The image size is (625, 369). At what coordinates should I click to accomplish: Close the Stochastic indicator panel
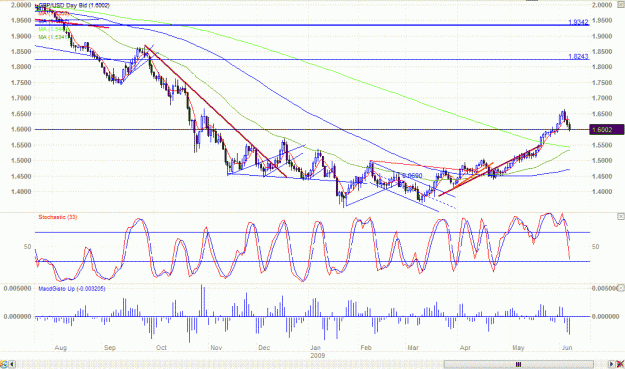[621, 216]
